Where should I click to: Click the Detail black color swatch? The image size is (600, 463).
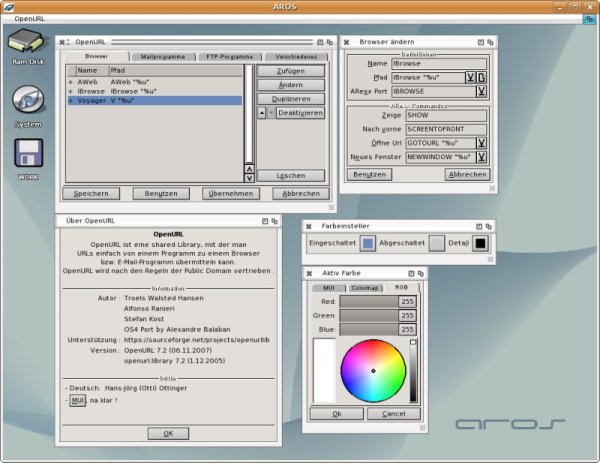[x=480, y=243]
